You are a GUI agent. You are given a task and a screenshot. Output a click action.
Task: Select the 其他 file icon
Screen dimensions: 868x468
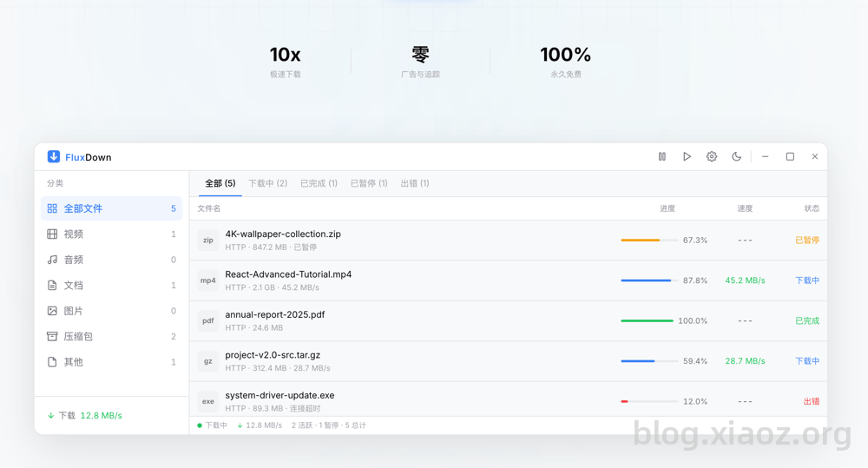tap(52, 362)
